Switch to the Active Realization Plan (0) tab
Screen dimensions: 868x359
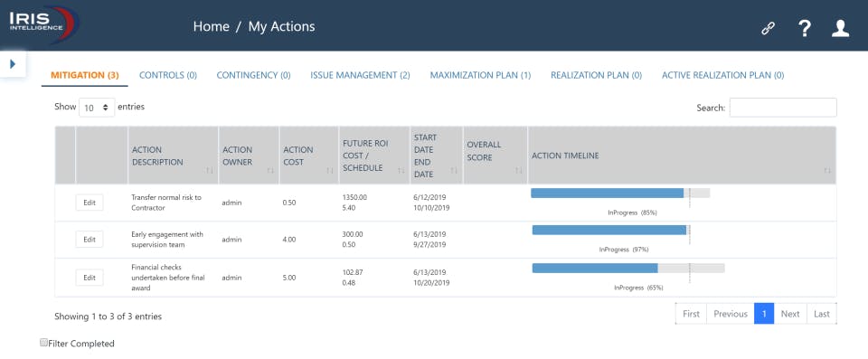[x=723, y=75]
